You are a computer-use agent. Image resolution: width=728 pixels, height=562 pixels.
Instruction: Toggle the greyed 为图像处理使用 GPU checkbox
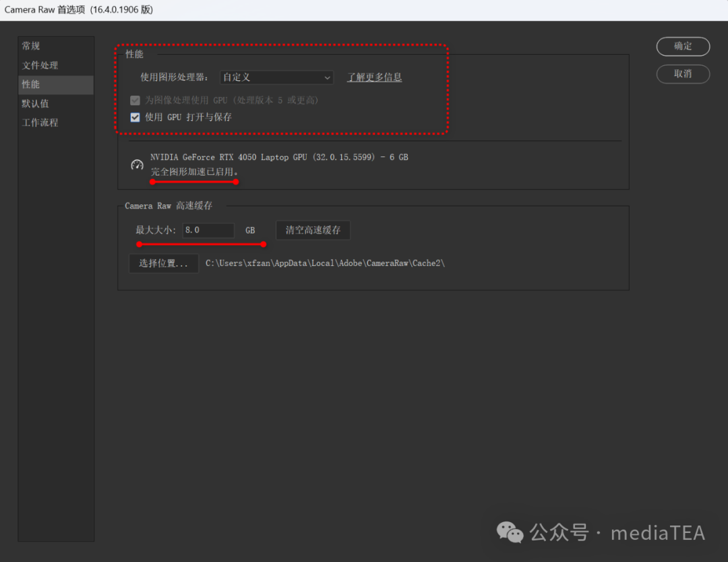click(x=135, y=101)
